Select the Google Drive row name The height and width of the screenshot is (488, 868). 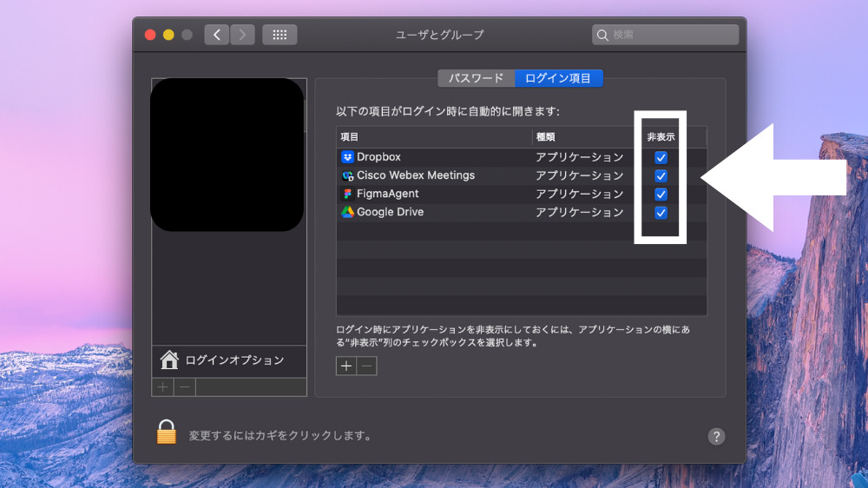(x=391, y=212)
